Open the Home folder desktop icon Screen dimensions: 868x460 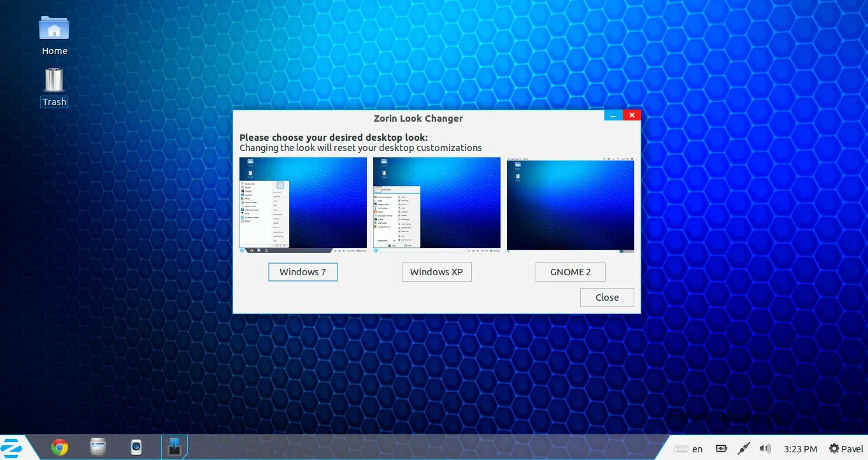click(x=54, y=35)
